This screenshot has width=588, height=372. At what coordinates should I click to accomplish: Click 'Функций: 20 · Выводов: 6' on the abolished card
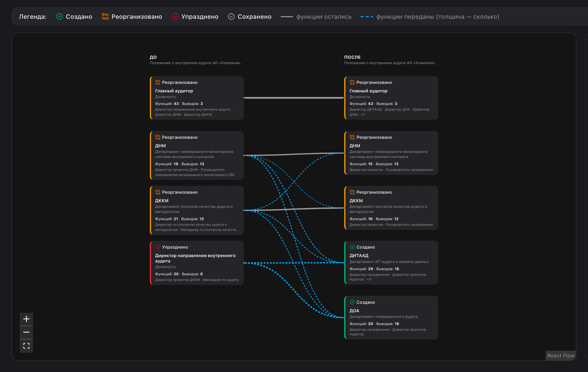(179, 274)
